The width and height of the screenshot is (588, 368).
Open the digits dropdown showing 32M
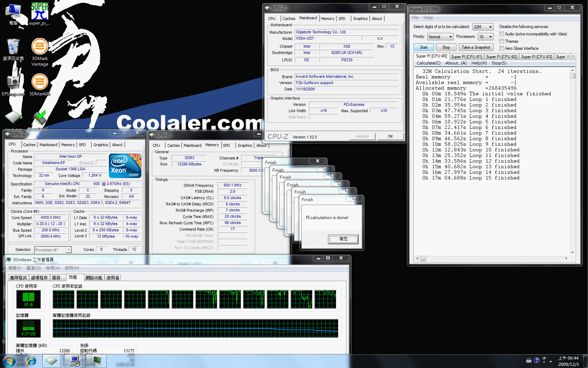pos(483,27)
